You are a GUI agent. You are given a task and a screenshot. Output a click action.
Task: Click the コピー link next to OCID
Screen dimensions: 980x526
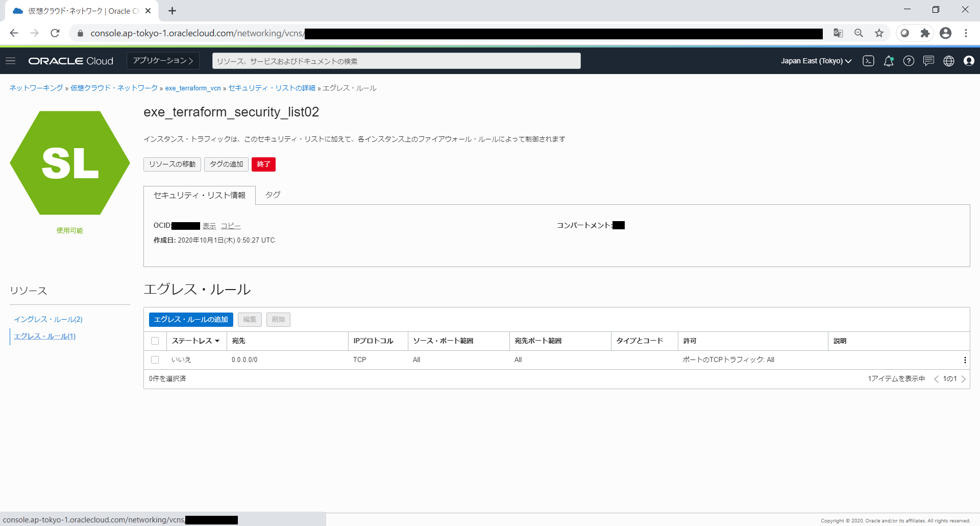coord(231,226)
